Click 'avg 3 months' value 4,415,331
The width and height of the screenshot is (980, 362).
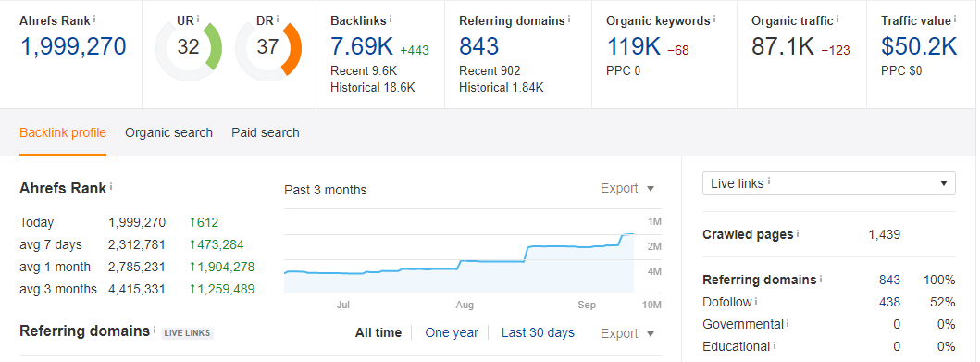pyautogui.click(x=137, y=289)
